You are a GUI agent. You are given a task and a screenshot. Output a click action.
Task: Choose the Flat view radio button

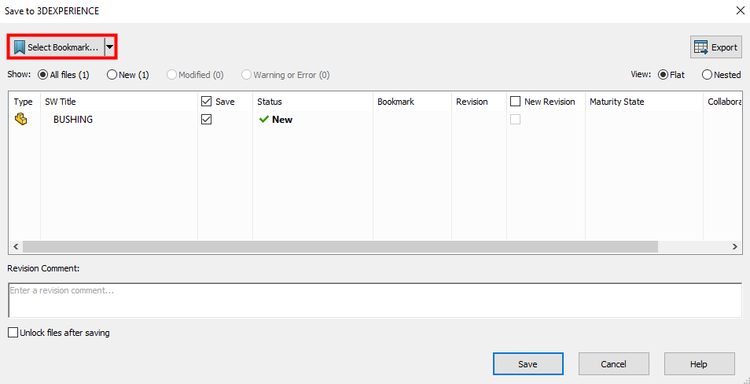(x=663, y=75)
